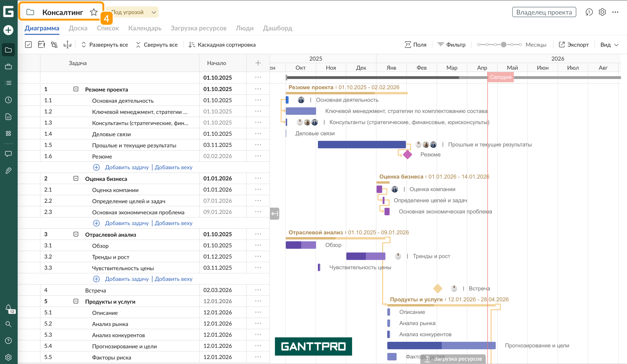
Task: Click the Владелец проекта button
Action: (x=544, y=12)
